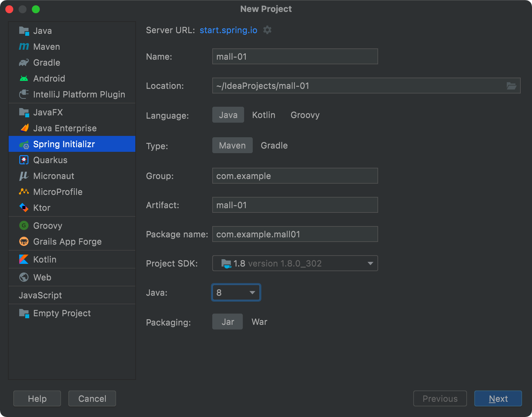Click the Next button

tap(498, 398)
